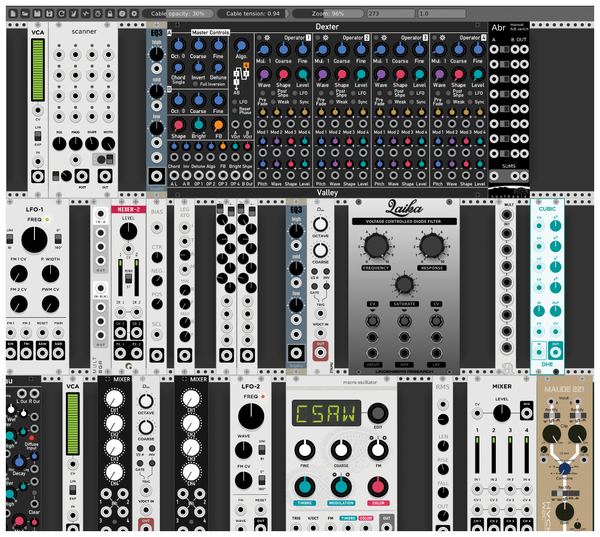Click LFO-2 FREQ knob
Viewport: 600px width, 537px height.
[x=251, y=416]
